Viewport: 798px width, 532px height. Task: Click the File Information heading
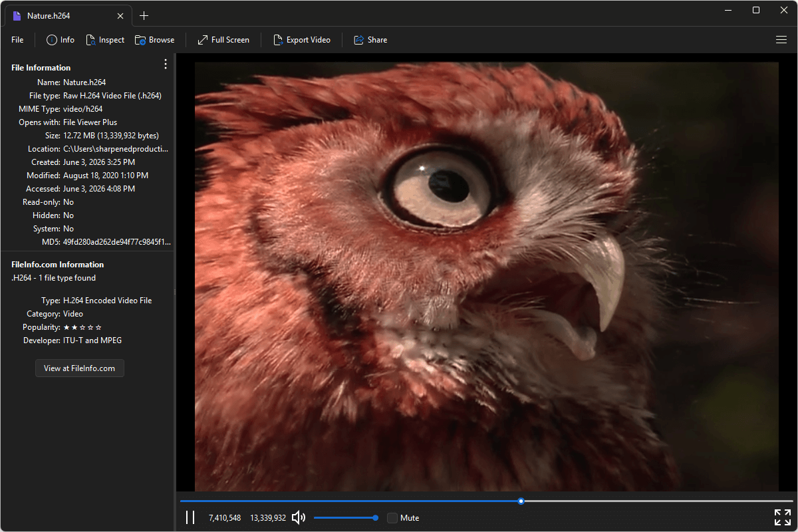41,68
